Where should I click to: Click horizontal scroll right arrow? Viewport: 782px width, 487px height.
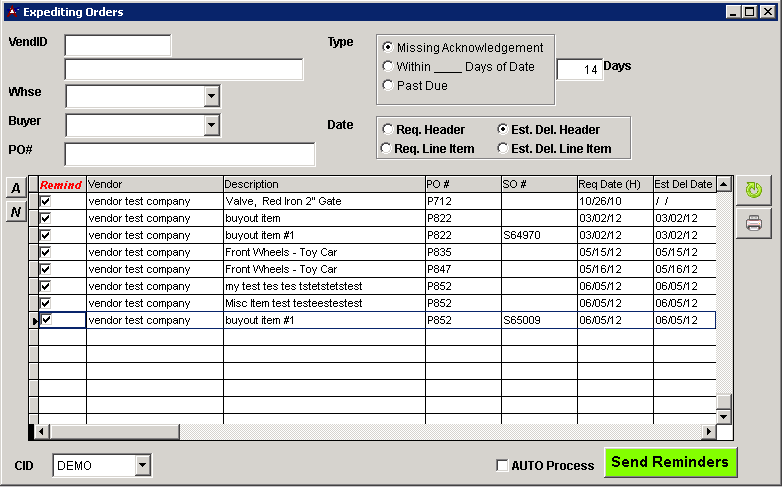[x=709, y=432]
